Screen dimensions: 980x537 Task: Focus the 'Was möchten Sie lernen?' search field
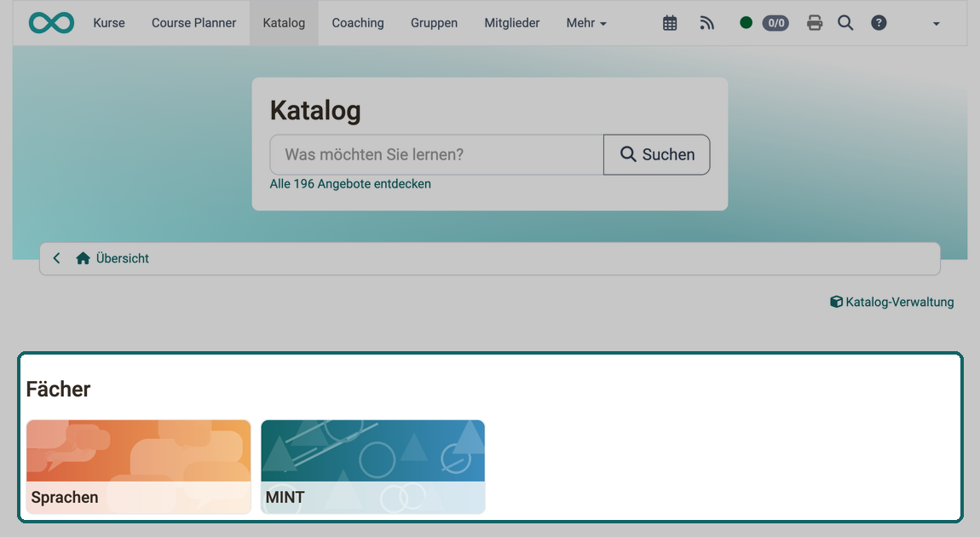point(437,154)
